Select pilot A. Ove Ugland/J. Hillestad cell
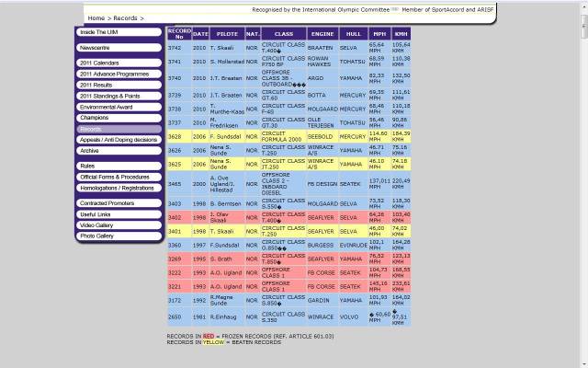 tap(227, 184)
